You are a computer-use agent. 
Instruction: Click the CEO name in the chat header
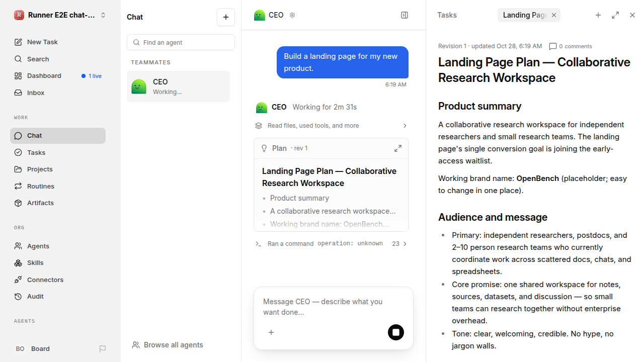coord(276,15)
